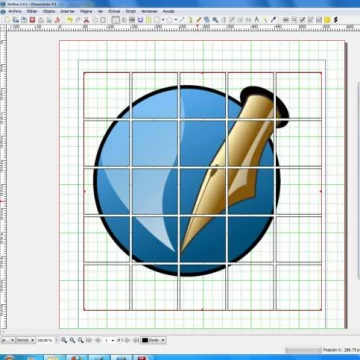
Task: Open the Normal preview quality dropdown
Action: click(26, 340)
